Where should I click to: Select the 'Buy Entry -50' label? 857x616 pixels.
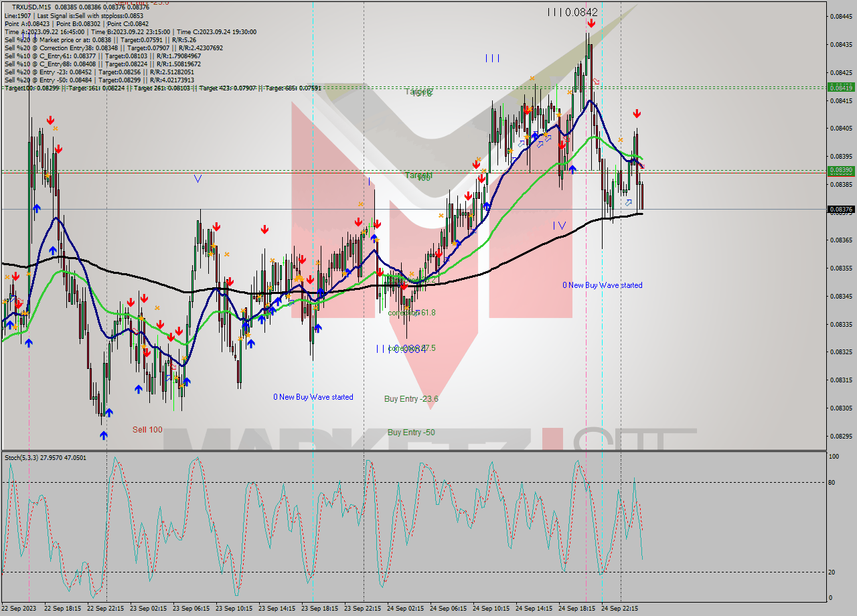[x=411, y=433]
